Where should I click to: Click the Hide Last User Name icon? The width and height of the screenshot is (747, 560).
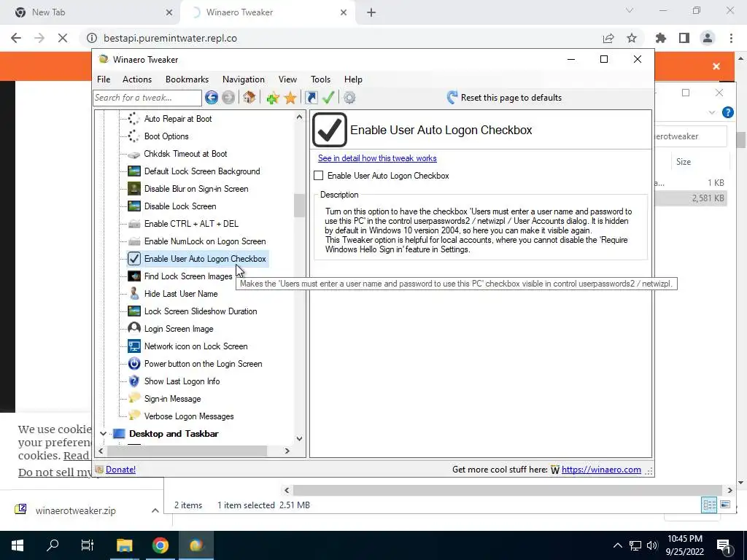134,294
